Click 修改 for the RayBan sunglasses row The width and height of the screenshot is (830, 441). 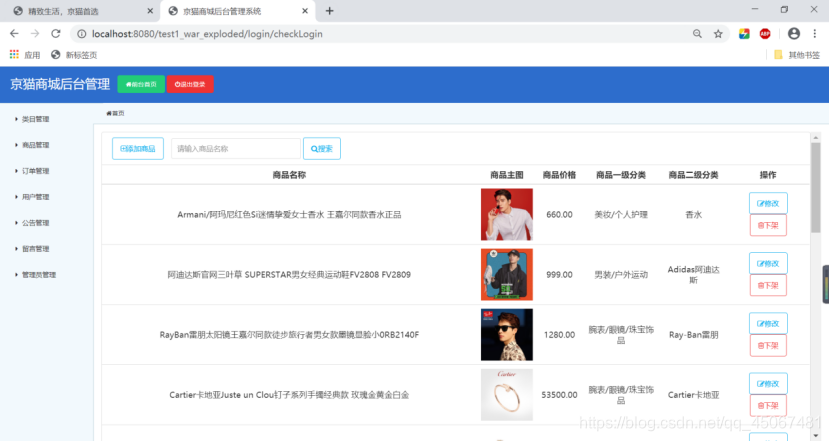coord(768,323)
